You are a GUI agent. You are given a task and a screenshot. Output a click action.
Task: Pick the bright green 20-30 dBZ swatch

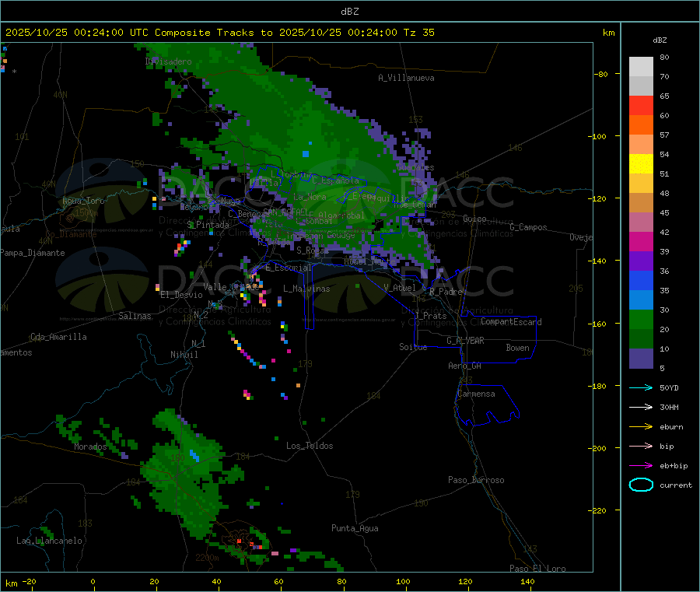(641, 319)
